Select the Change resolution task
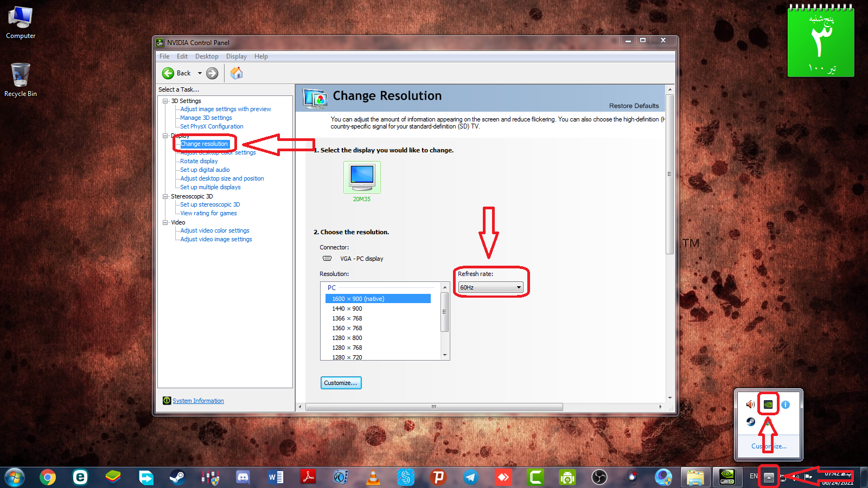This screenshot has width=868, height=488. [x=204, y=144]
